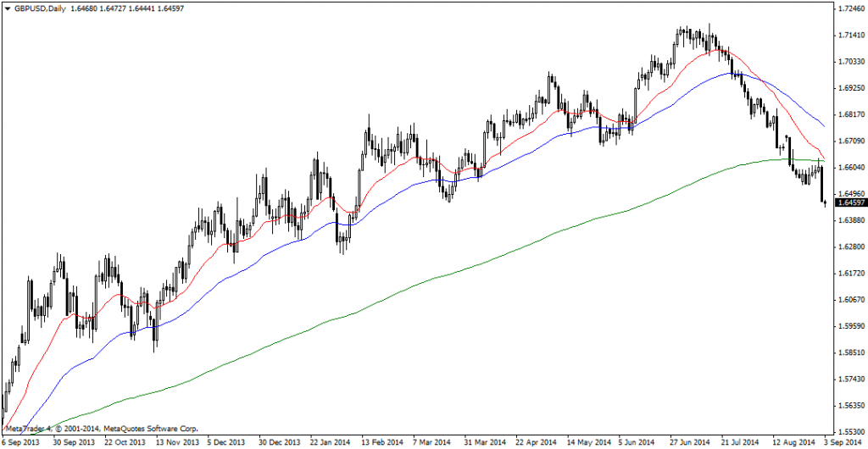Click the 3 Sep 2014 date label
Image resolution: width=868 pixels, height=449 pixels.
tap(844, 442)
